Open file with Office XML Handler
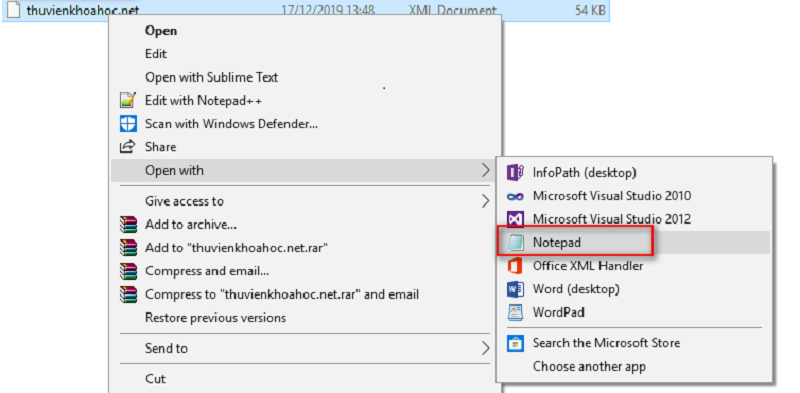Image resolution: width=800 pixels, height=393 pixels. point(634,266)
